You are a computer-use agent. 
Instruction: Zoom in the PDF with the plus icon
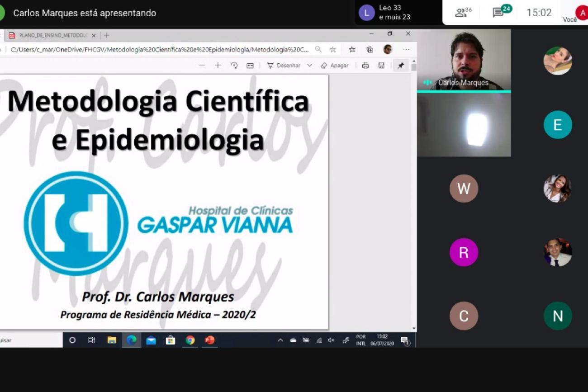tap(218, 66)
